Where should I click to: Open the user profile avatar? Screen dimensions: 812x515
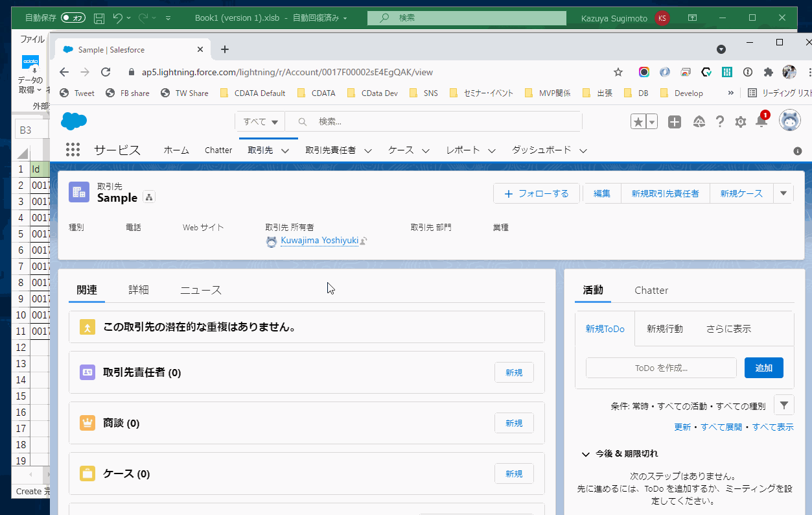[x=790, y=121]
